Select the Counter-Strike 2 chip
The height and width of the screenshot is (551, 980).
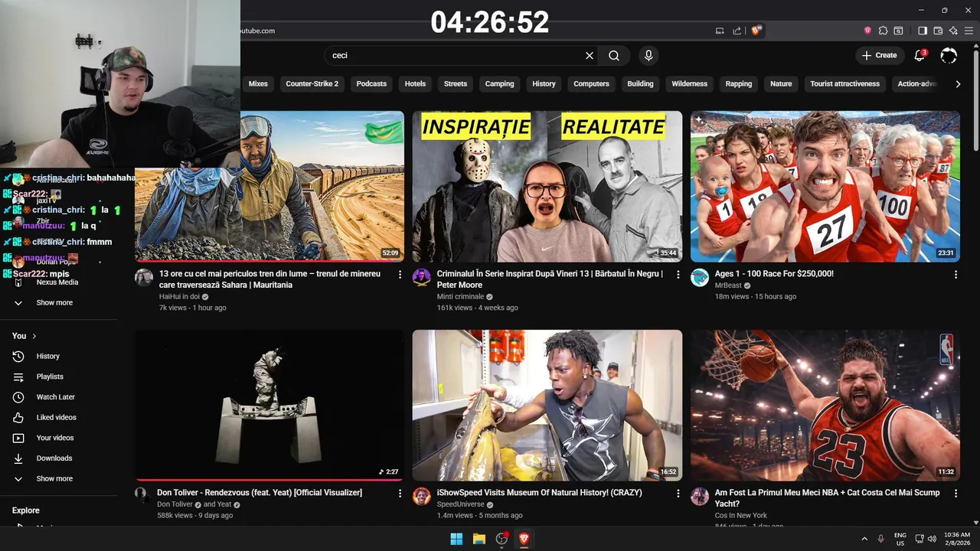[x=312, y=83]
